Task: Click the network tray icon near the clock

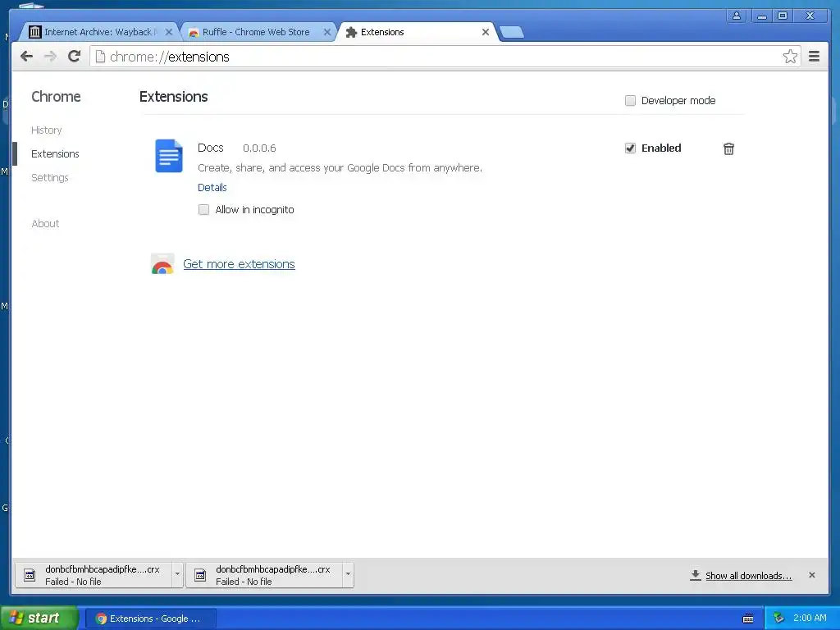Action: pos(778,619)
